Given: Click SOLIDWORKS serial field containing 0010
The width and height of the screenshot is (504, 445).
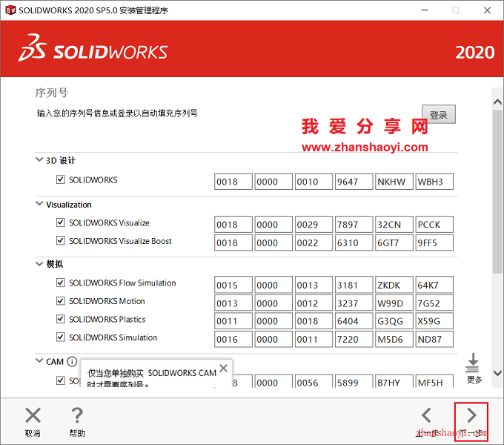Looking at the screenshot, I should [314, 182].
